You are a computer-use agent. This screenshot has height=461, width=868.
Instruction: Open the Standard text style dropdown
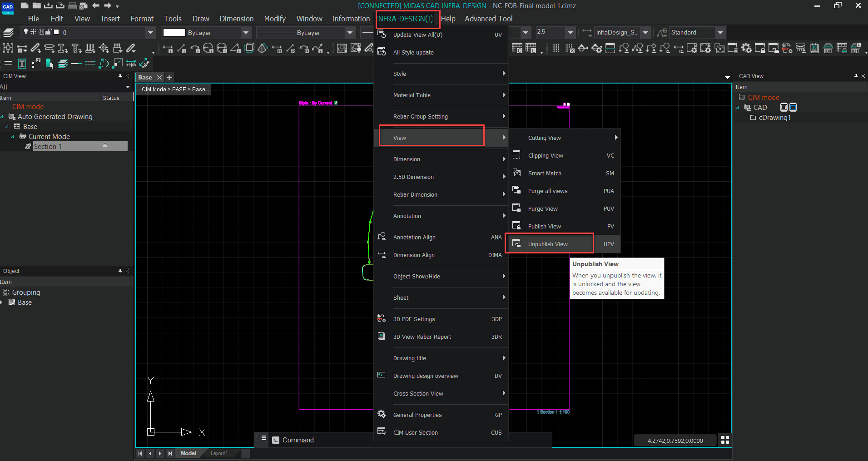(720, 32)
